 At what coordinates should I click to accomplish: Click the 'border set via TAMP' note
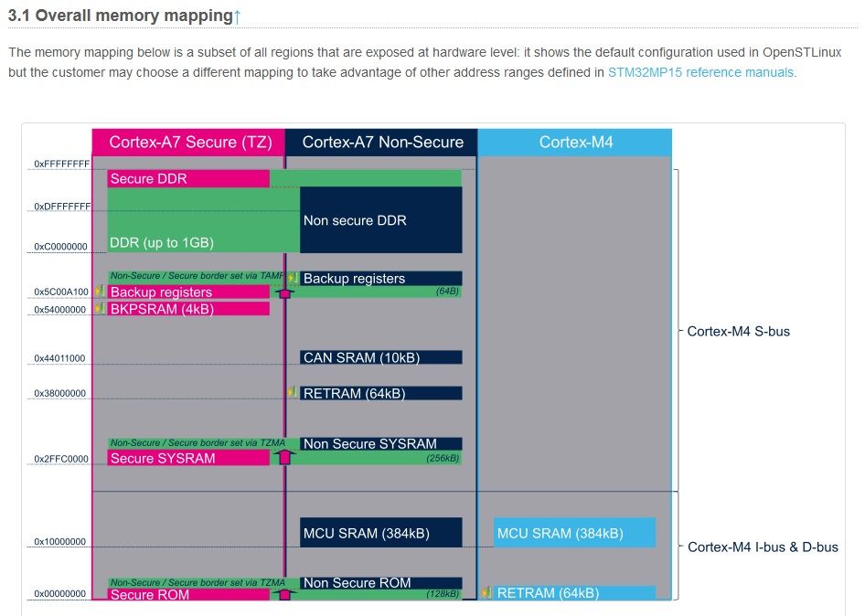197,275
